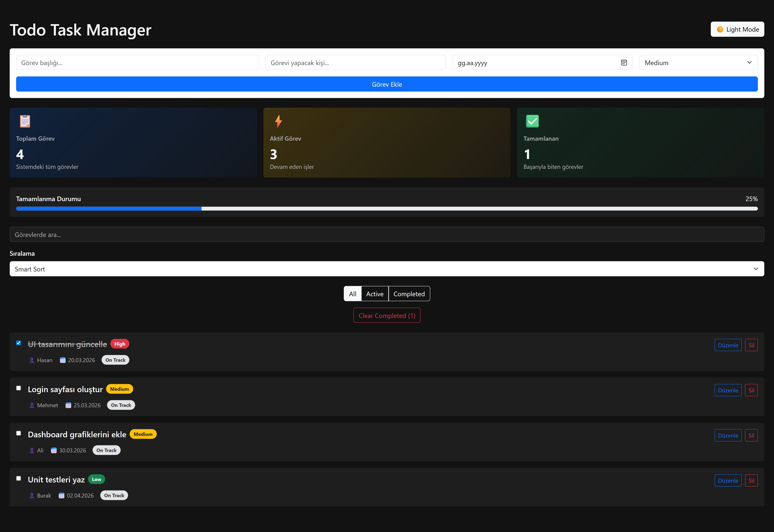Image resolution: width=774 pixels, height=532 pixels.
Task: Expand the Smart Sort dropdown
Action: (387, 269)
